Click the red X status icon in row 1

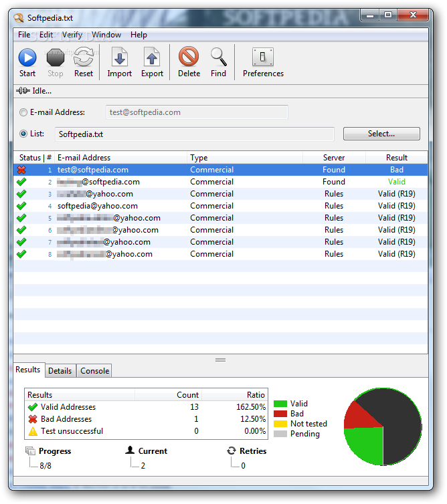[x=21, y=170]
